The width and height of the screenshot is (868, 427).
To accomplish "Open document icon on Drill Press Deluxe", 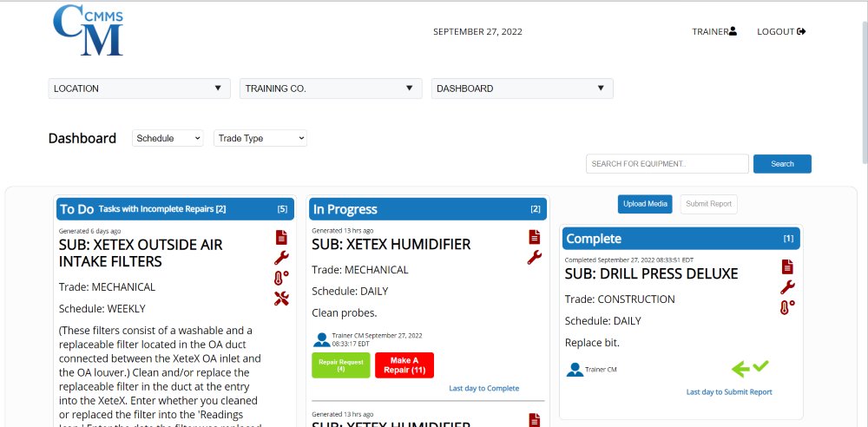I will 787,266.
